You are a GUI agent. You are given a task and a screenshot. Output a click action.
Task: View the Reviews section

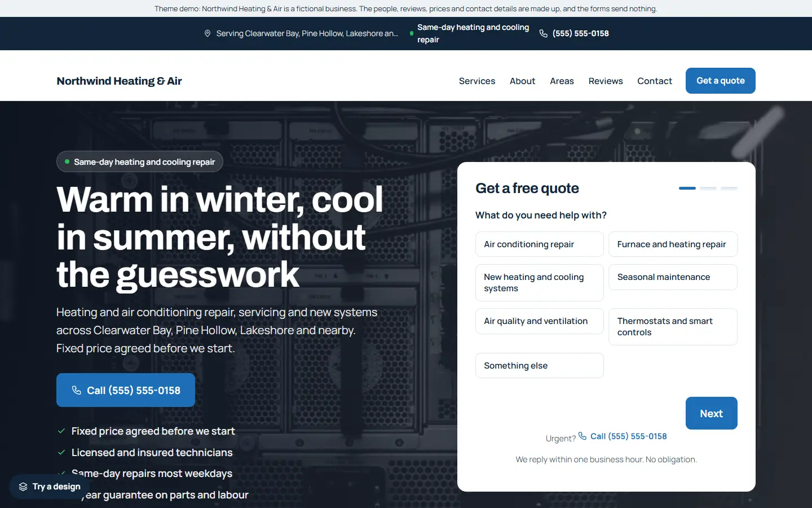coord(606,81)
